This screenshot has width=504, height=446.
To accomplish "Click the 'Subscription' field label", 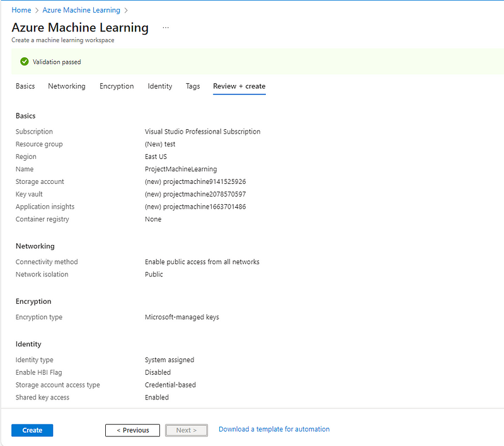I will (x=34, y=132).
